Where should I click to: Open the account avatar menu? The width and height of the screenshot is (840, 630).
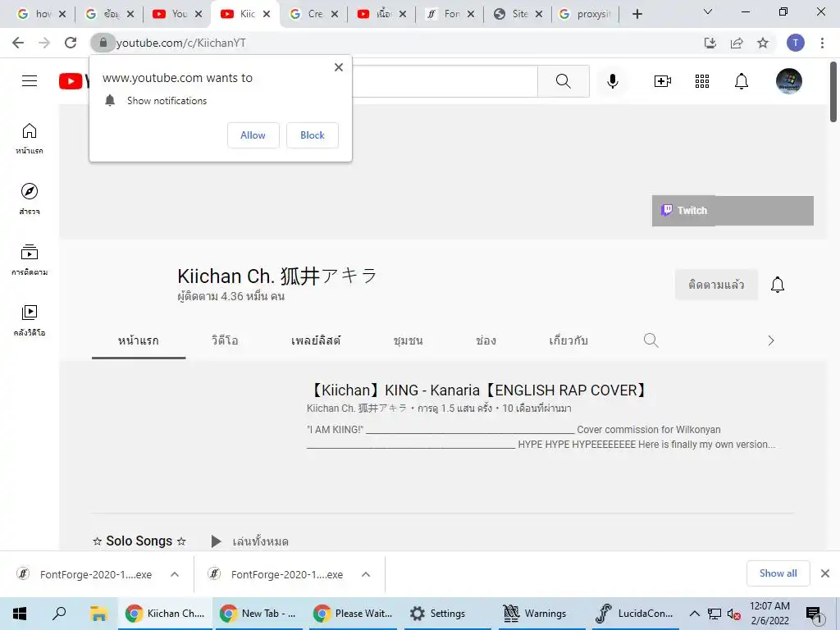point(789,81)
